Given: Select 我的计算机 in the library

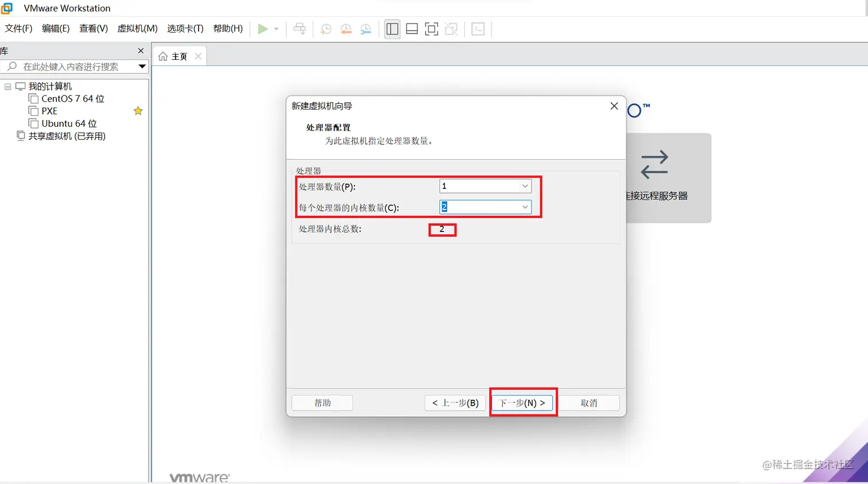Looking at the screenshot, I should (x=50, y=87).
